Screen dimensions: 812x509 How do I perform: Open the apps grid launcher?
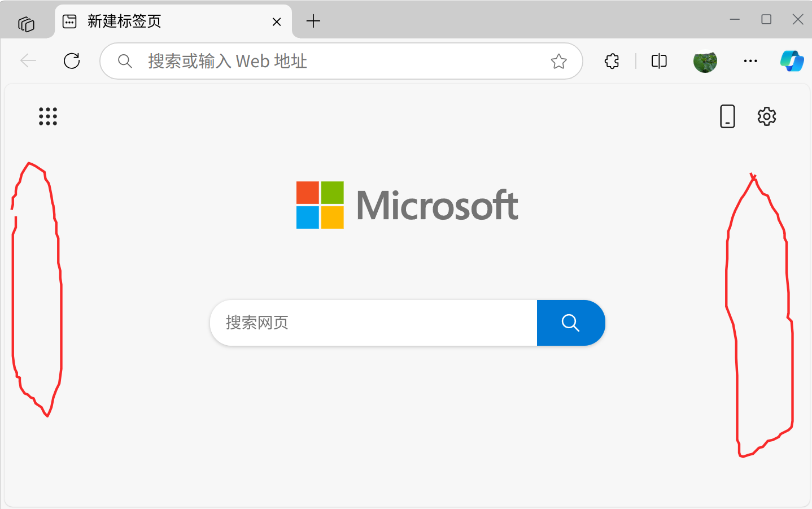pyautogui.click(x=48, y=116)
